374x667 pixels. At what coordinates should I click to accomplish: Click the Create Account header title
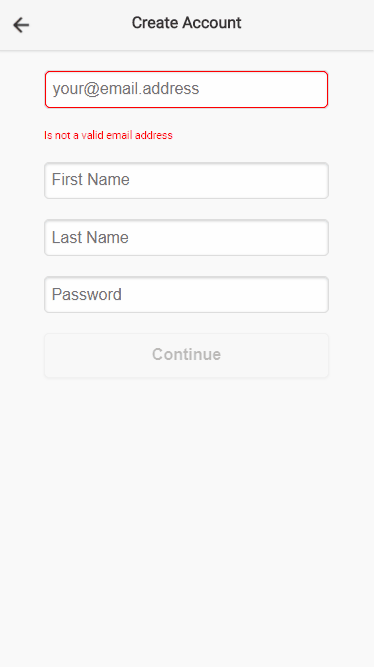pos(186,23)
